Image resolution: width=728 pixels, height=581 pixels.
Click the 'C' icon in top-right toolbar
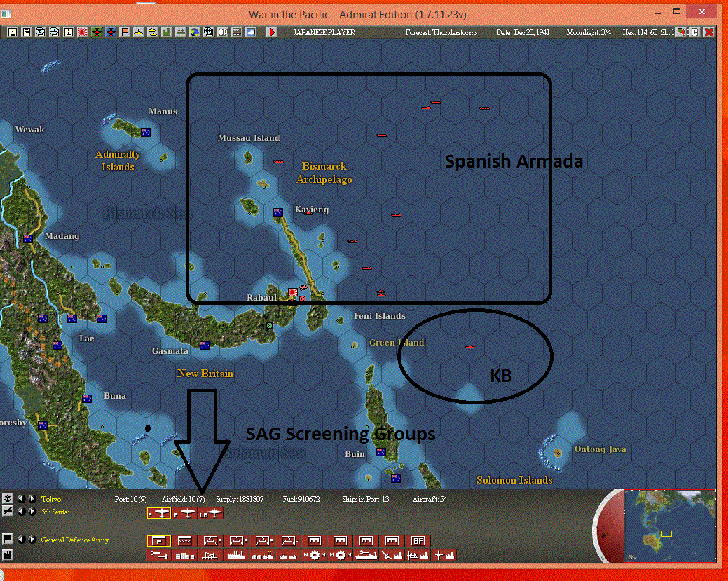click(694, 32)
